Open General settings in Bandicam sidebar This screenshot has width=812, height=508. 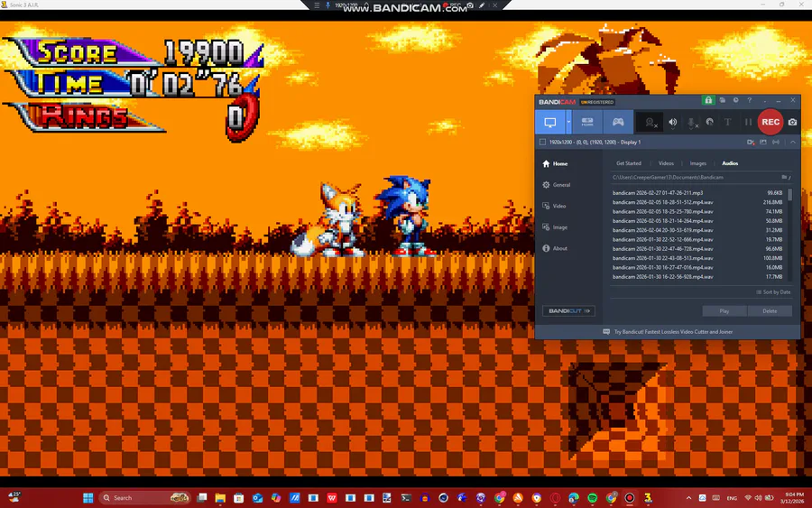[x=557, y=185]
